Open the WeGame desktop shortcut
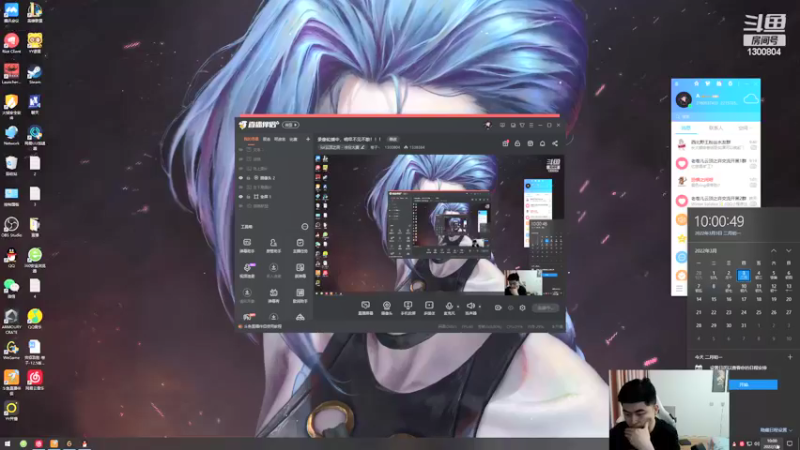The width and height of the screenshot is (800, 450). tap(11, 349)
